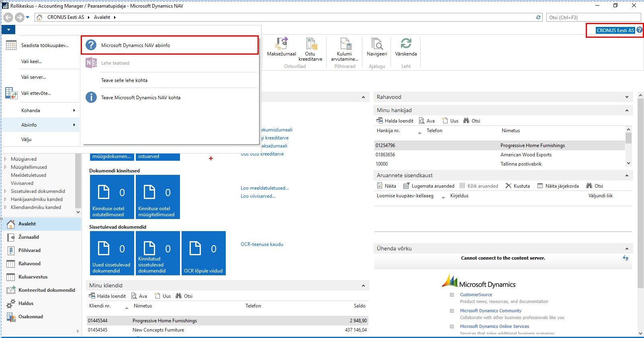Image resolution: width=644 pixels, height=338 pixels.
Task: Click the address bar refresh icon
Action: (x=539, y=17)
